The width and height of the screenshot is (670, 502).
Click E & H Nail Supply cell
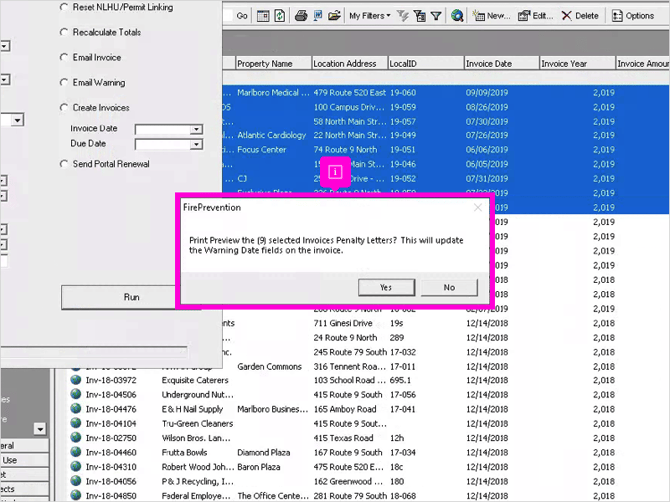click(193, 409)
